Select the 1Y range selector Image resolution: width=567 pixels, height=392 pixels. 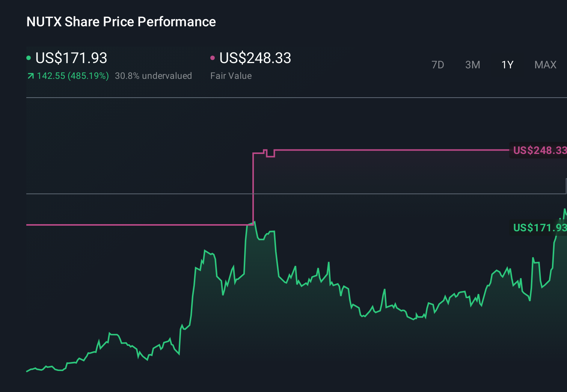pos(507,65)
